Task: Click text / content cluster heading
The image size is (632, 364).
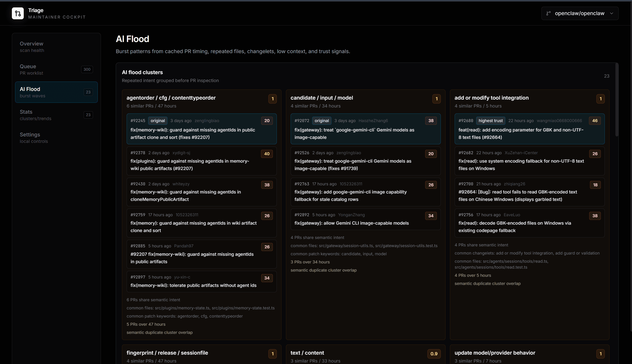Action: [307, 353]
